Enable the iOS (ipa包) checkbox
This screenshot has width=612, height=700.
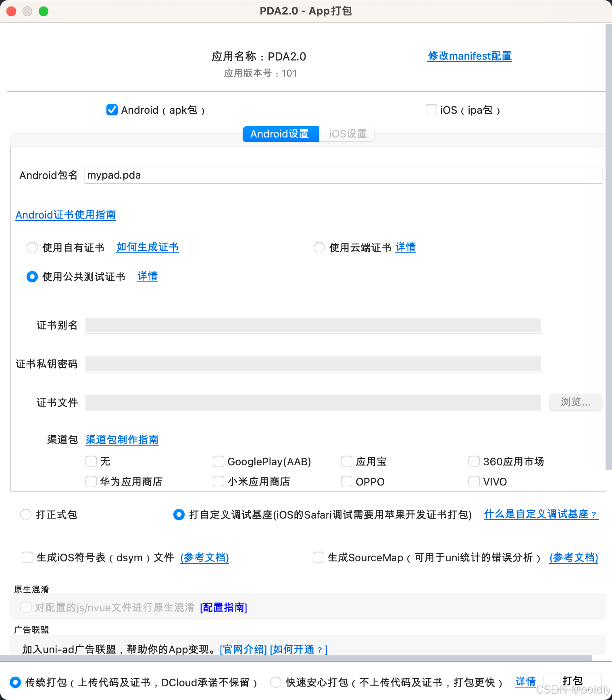point(431,110)
